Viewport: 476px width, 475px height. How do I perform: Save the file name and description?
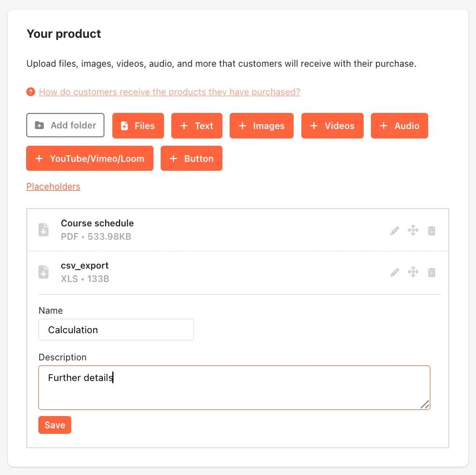(54, 425)
